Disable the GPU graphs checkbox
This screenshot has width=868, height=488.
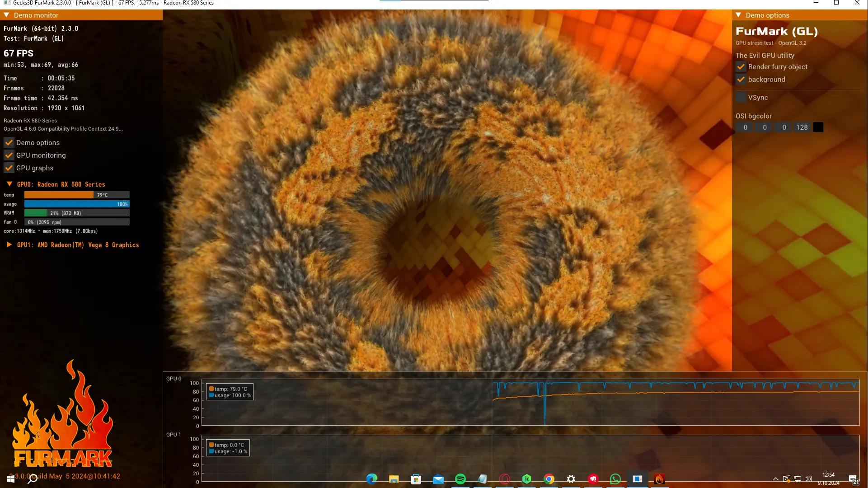(9, 168)
